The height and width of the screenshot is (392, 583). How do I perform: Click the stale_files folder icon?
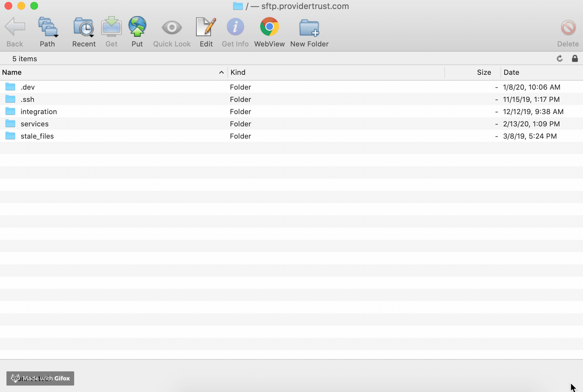pos(10,136)
